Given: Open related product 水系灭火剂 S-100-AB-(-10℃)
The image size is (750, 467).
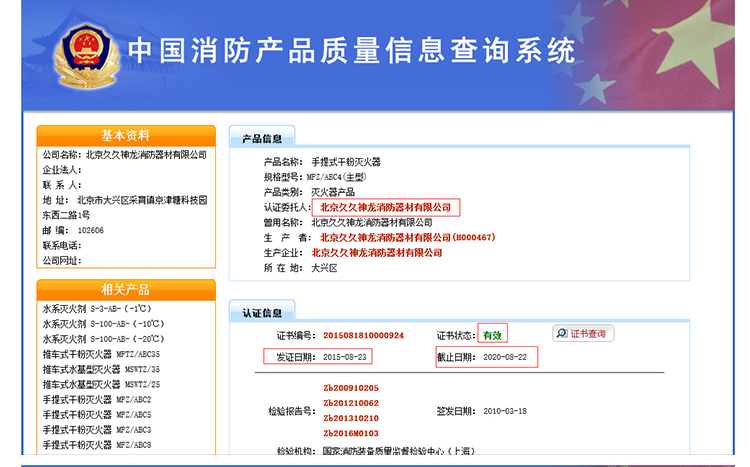Looking at the screenshot, I should point(102,324).
